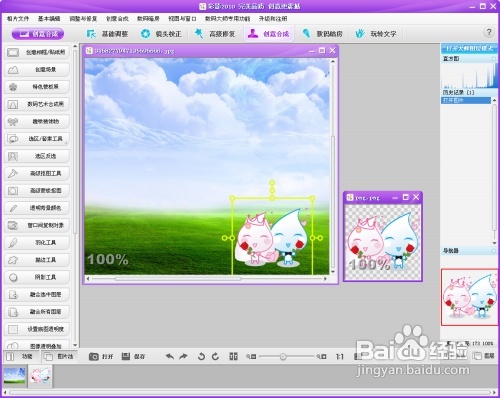This screenshot has height=398, width=500.
Task: Click left tool panel scroll-down arrow
Action: click(75, 345)
